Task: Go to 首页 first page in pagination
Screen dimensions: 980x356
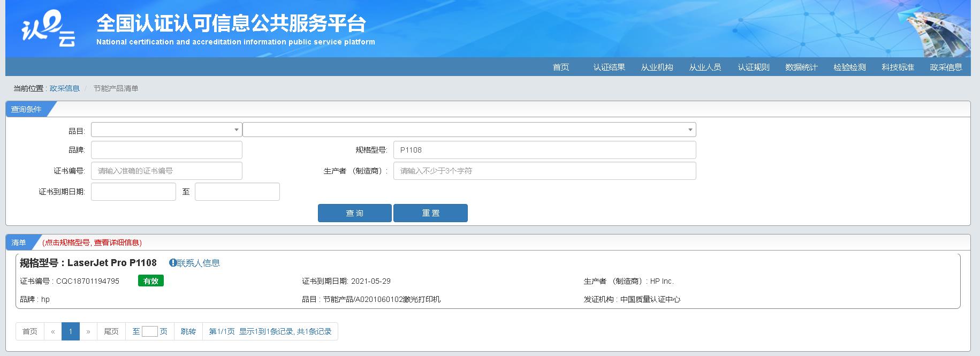Action: (30, 331)
